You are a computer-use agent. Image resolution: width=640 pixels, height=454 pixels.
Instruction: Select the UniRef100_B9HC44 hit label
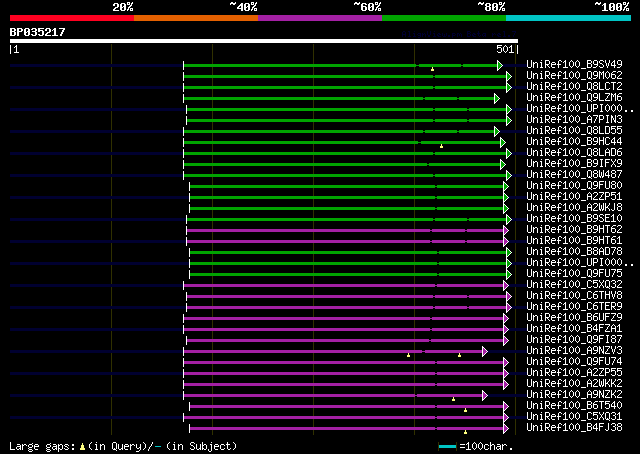tap(574, 142)
